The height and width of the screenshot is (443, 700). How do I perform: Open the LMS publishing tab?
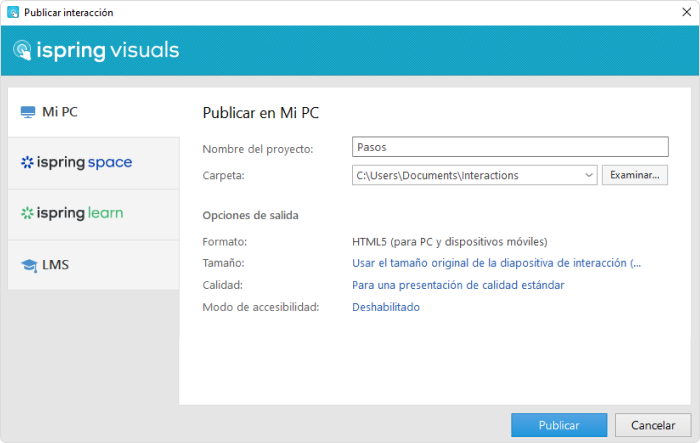pyautogui.click(x=94, y=265)
